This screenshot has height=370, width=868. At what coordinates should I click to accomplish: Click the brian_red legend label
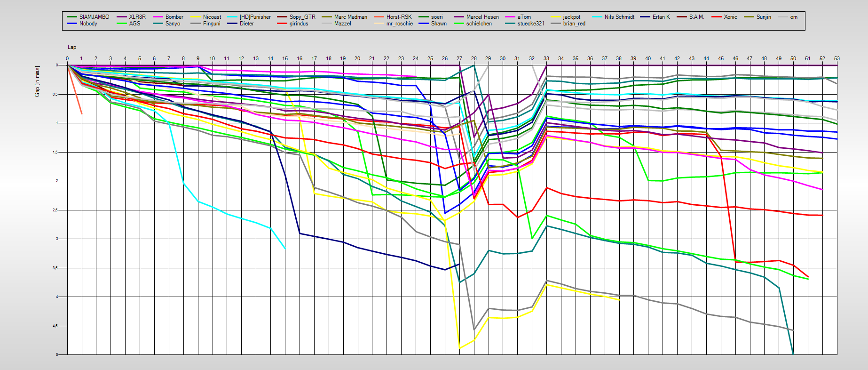click(574, 24)
